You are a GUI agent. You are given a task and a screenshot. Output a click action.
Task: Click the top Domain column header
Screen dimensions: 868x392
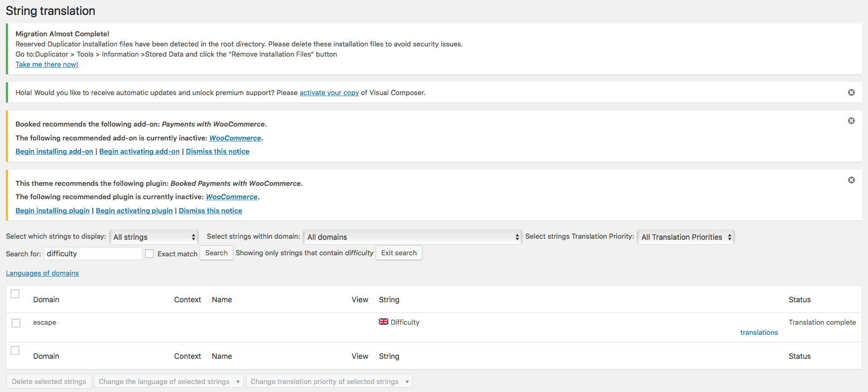pos(46,300)
